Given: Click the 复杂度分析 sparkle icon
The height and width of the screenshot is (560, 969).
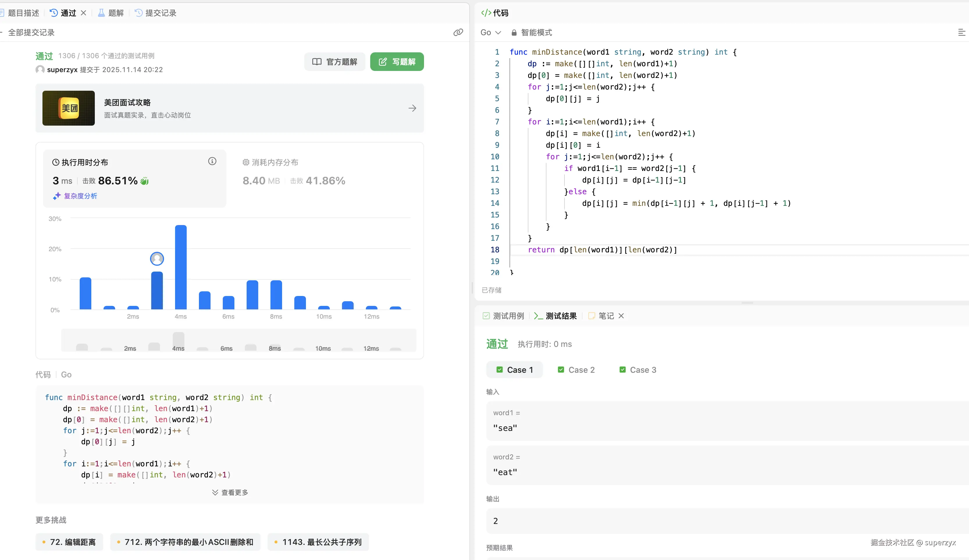Looking at the screenshot, I should point(57,196).
